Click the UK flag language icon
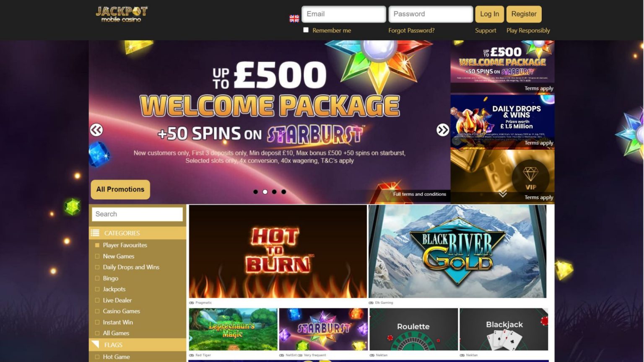 (294, 18)
